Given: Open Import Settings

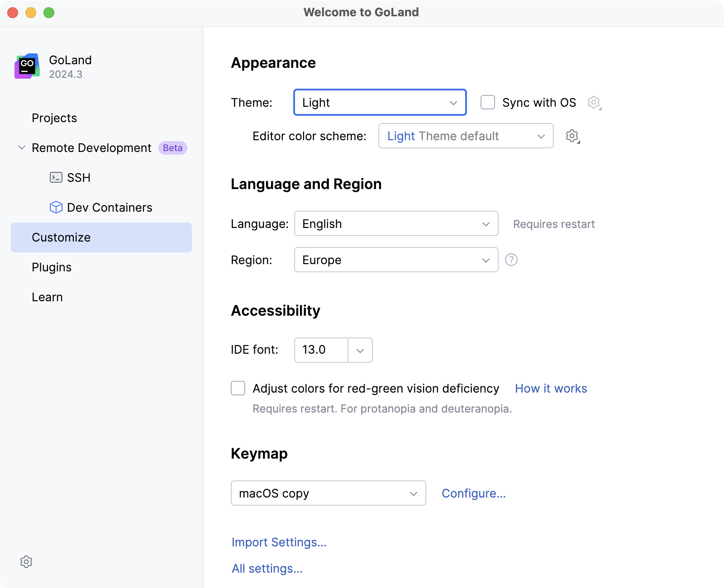Looking at the screenshot, I should pyautogui.click(x=279, y=542).
